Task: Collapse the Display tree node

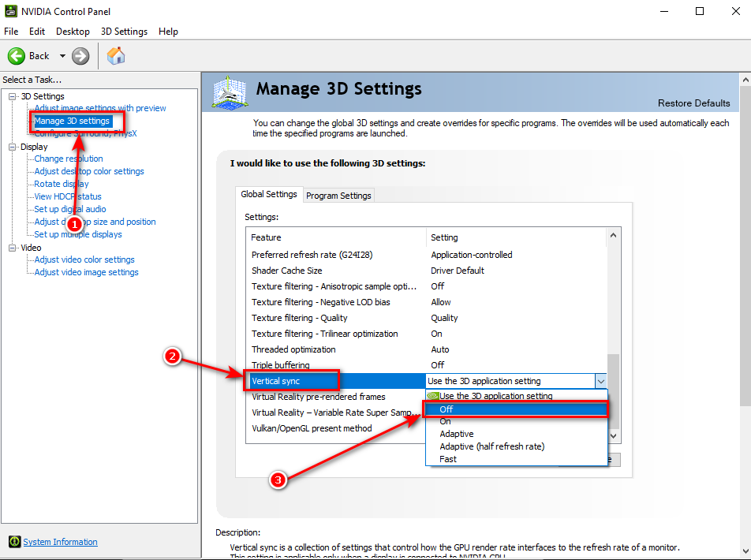Action: coord(13,147)
